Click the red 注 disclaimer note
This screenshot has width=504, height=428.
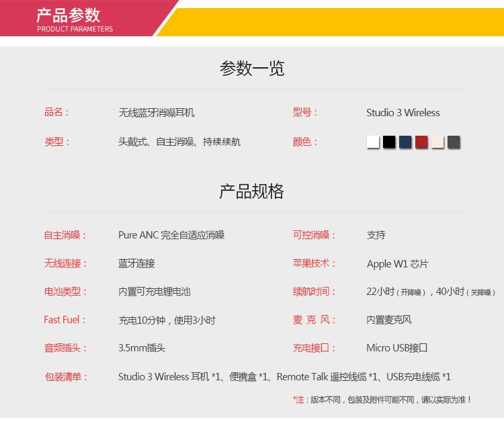tap(382, 400)
